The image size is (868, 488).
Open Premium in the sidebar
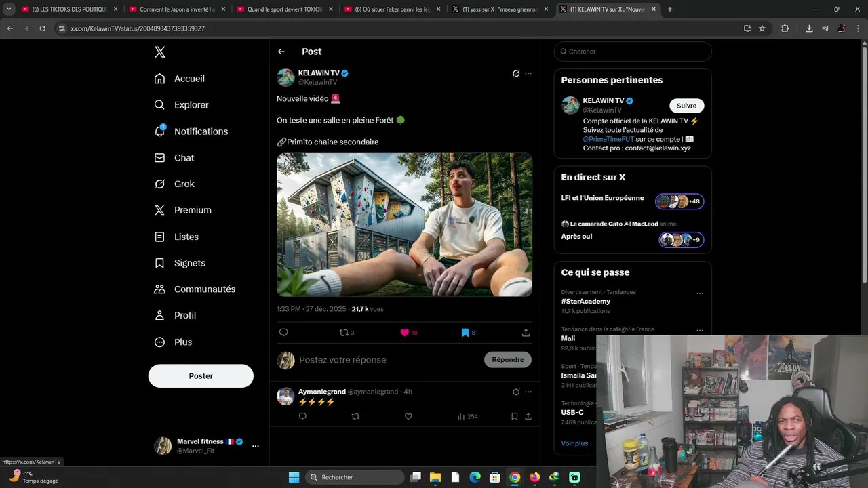point(182,210)
